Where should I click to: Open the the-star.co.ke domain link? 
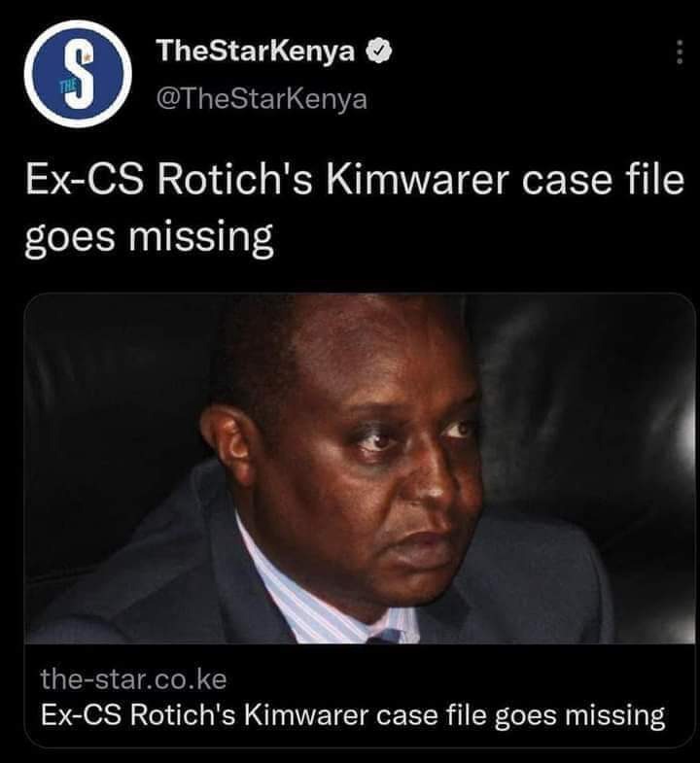coord(133,678)
